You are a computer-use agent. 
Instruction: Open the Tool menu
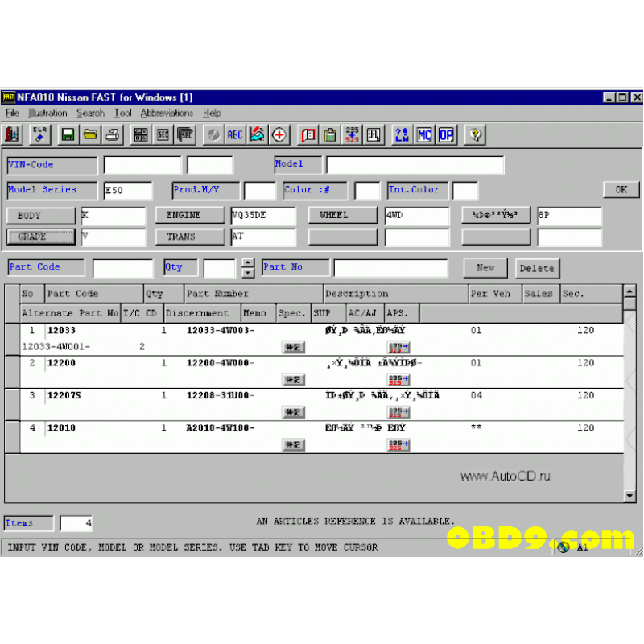point(123,113)
